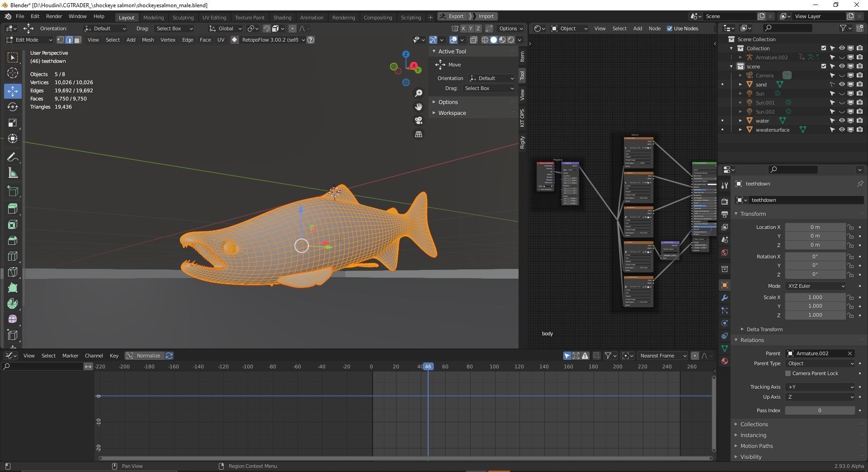This screenshot has height=472, width=868.
Task: Select the Add Cube tool
Action: [x=13, y=191]
